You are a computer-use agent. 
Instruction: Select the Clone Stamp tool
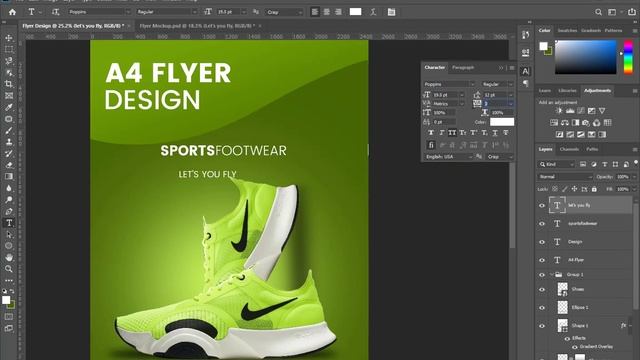(x=9, y=142)
